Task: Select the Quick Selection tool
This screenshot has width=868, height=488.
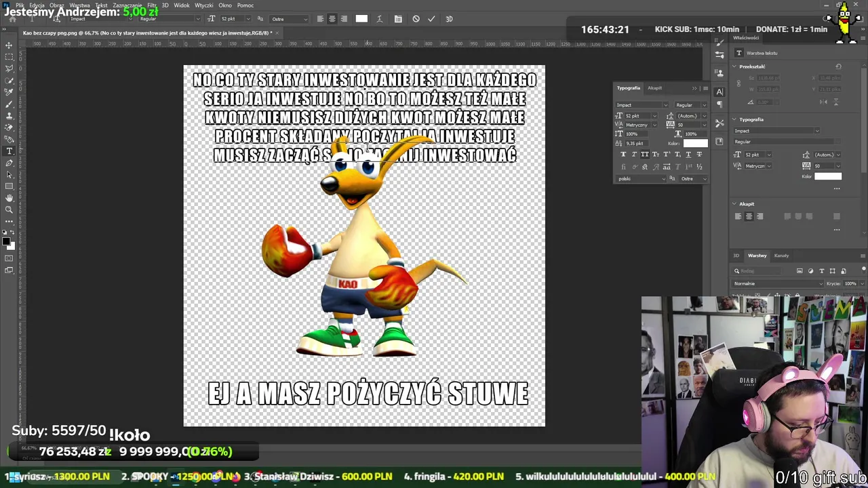Action: [9, 80]
